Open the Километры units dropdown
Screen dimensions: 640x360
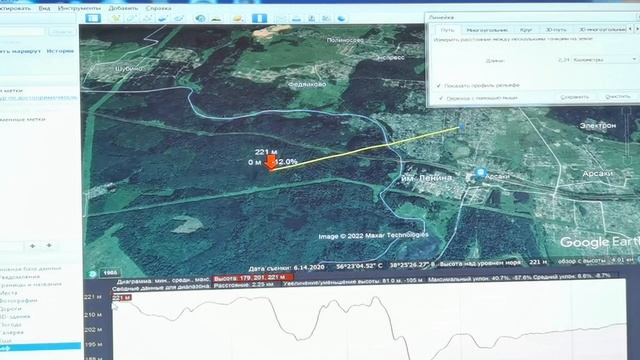point(604,60)
